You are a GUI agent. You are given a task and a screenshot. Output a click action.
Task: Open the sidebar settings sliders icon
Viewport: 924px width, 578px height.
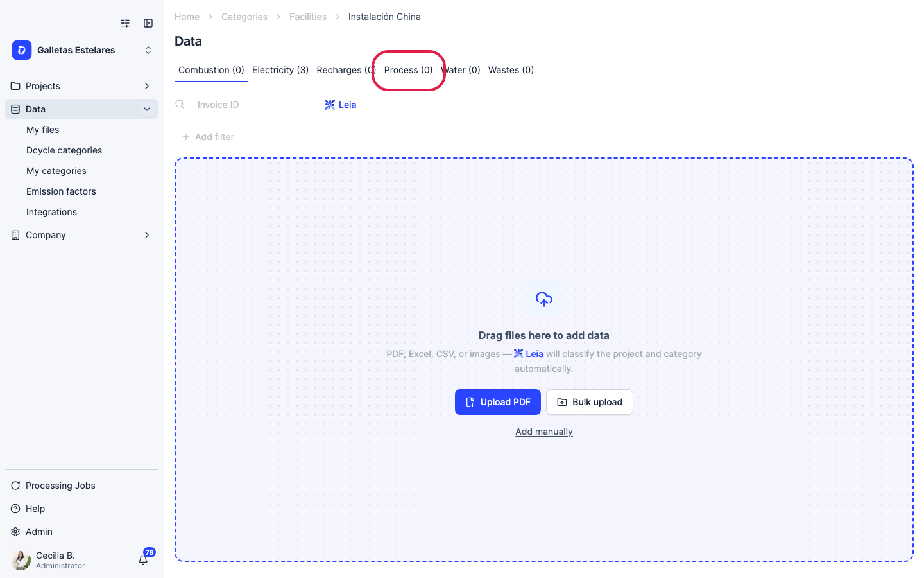click(125, 23)
